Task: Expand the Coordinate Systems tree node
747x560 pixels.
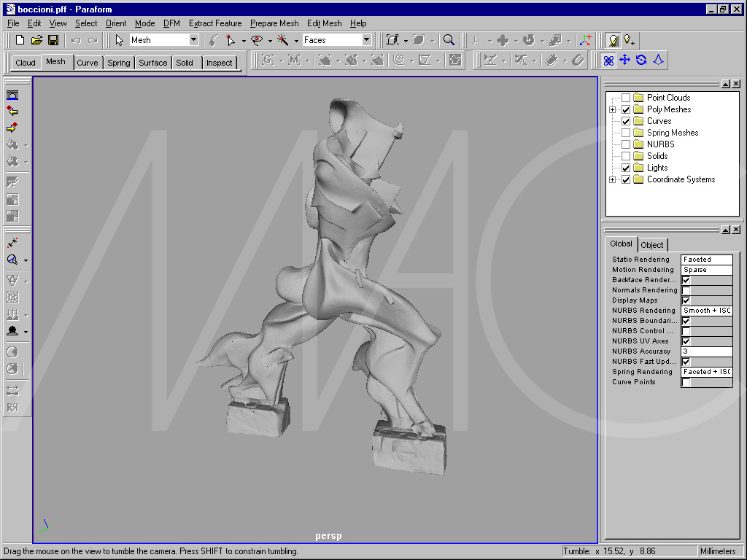Action: (x=613, y=179)
